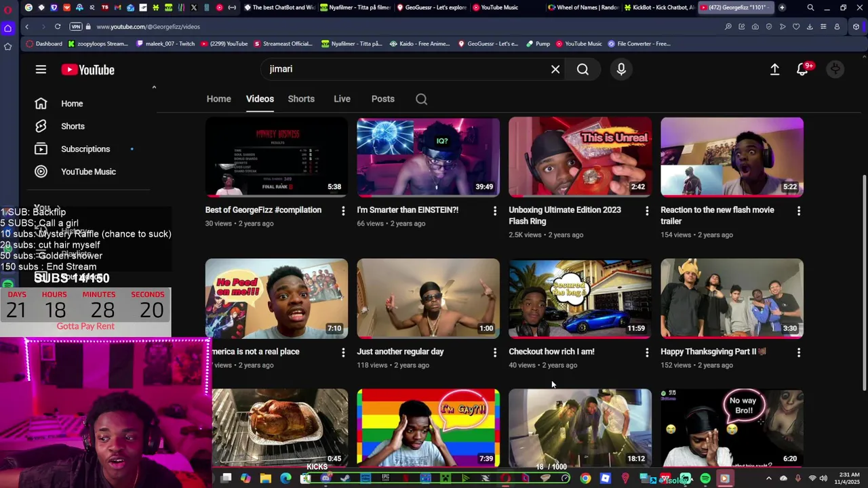The height and width of the screenshot is (488, 868).
Task: Open the notifications bell
Action: (802, 69)
